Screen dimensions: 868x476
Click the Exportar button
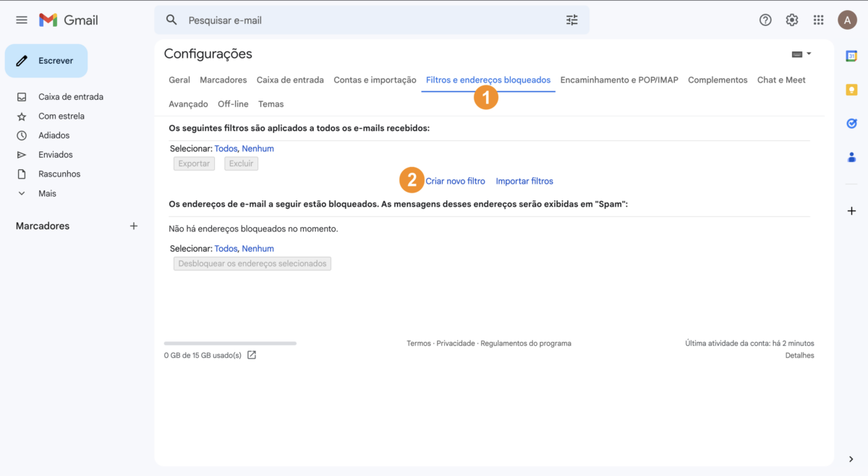194,163
